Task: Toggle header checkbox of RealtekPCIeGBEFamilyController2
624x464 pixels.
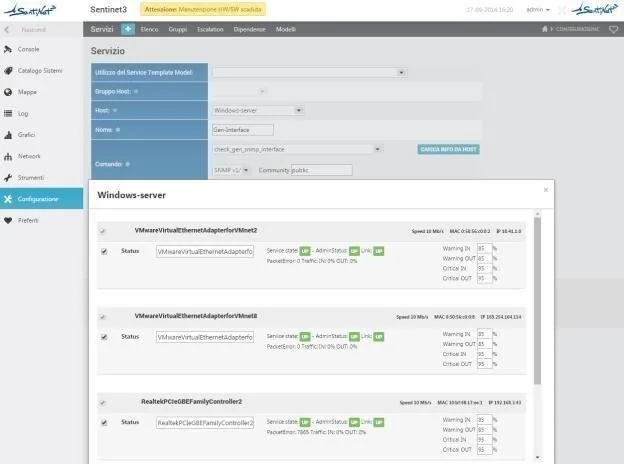Action: 103,402
